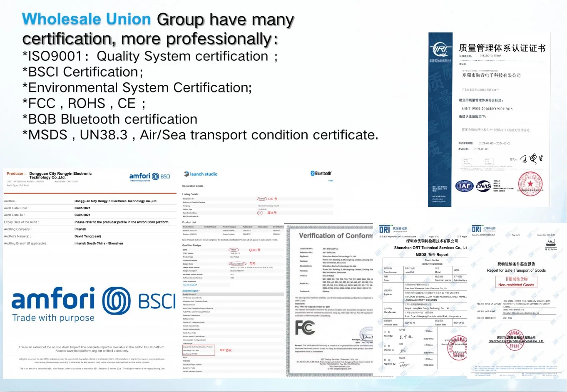
Task: Click the launch studio logo
Action: tap(201, 174)
